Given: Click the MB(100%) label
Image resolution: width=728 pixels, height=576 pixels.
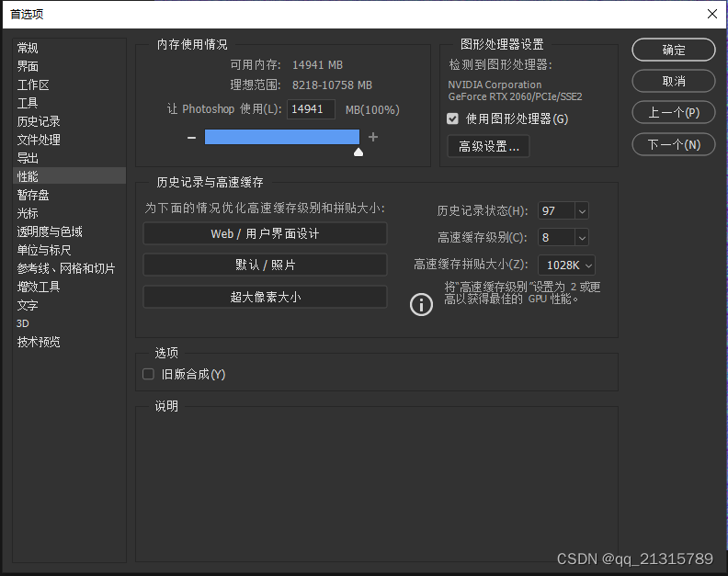Looking at the screenshot, I should [x=372, y=110].
